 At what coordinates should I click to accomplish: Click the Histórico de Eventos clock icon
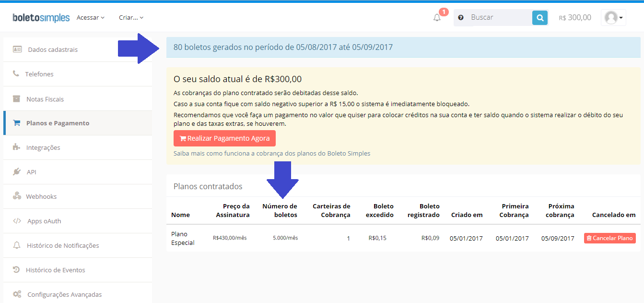click(x=16, y=269)
